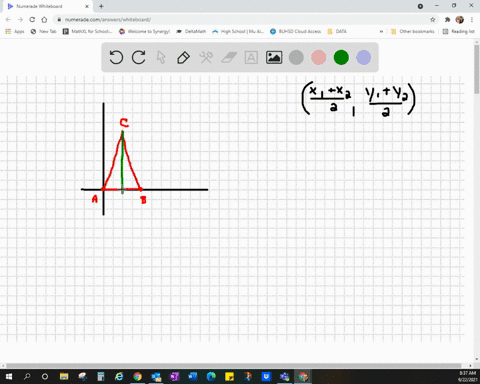The width and height of the screenshot is (480, 384).
Task: Open the Reading list
Action: point(459,31)
